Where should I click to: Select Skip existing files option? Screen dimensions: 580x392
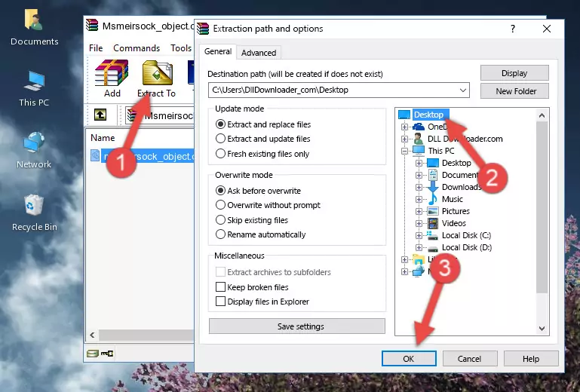click(x=251, y=219)
